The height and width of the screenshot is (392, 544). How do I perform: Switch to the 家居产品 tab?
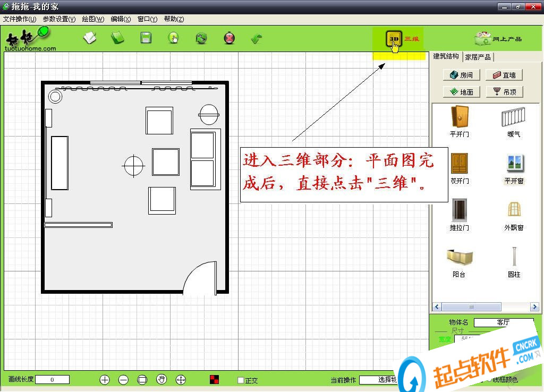pos(478,57)
